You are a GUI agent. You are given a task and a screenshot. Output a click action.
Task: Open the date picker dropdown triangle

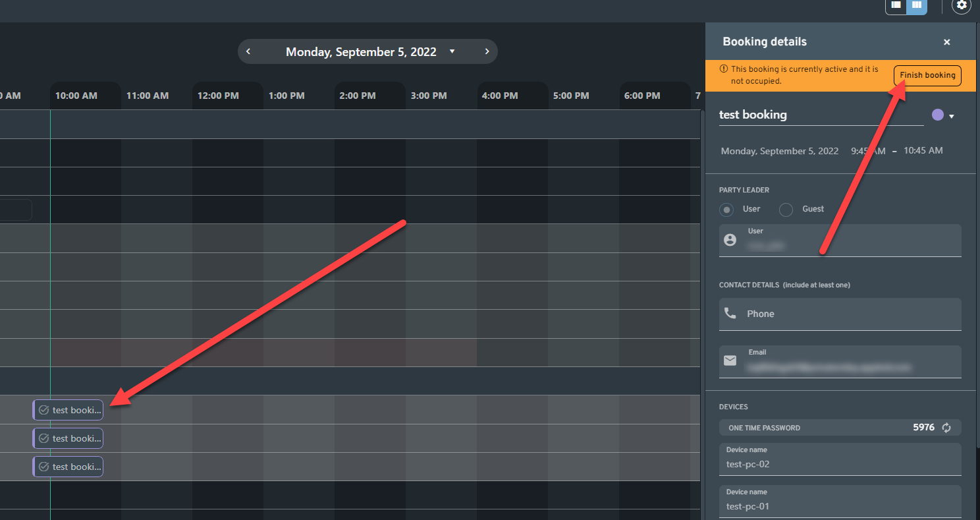(452, 51)
